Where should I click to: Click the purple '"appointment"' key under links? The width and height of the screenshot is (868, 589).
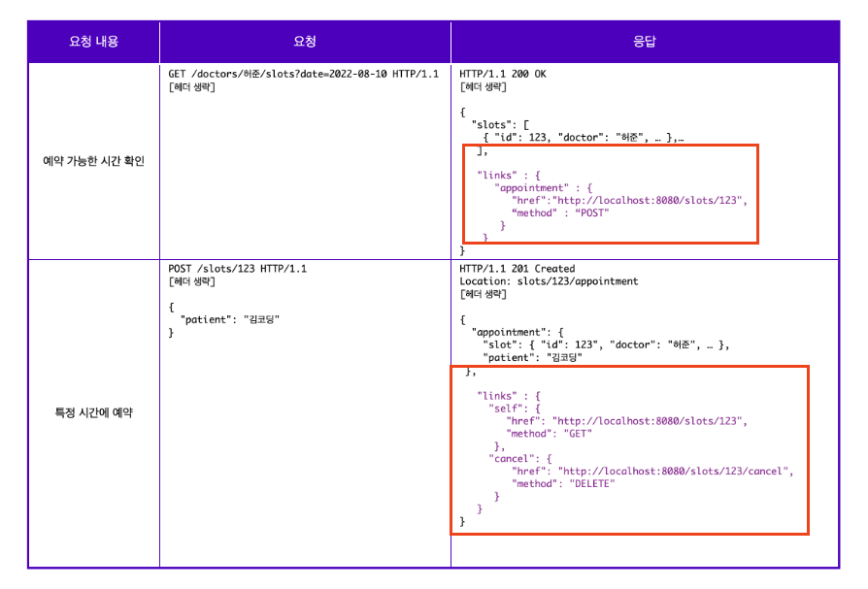(531, 188)
